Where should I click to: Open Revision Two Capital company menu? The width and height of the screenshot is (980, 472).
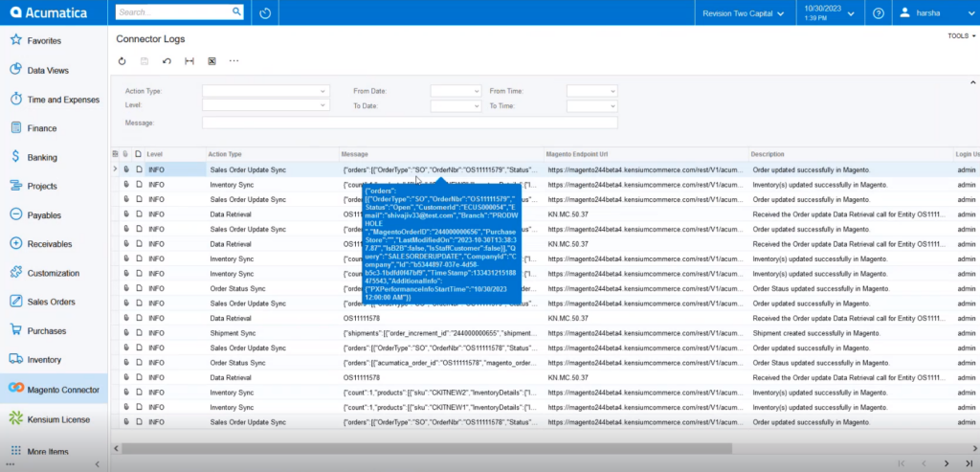tap(743, 13)
